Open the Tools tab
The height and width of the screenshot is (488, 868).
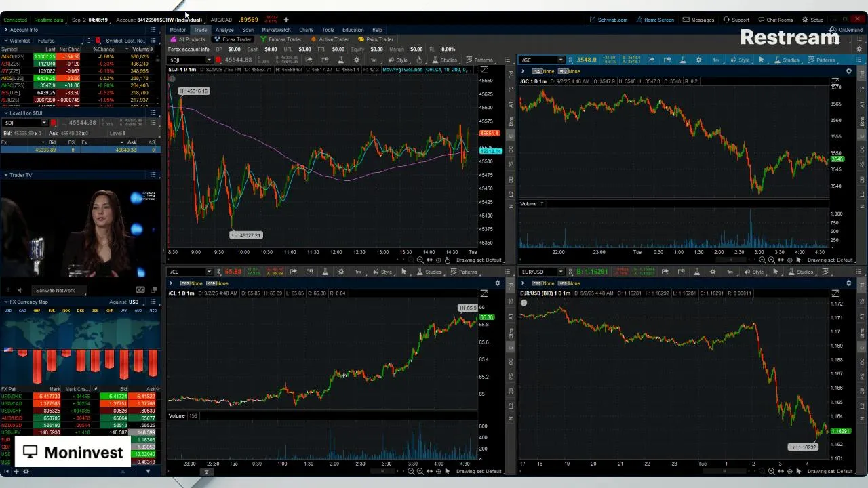point(328,30)
